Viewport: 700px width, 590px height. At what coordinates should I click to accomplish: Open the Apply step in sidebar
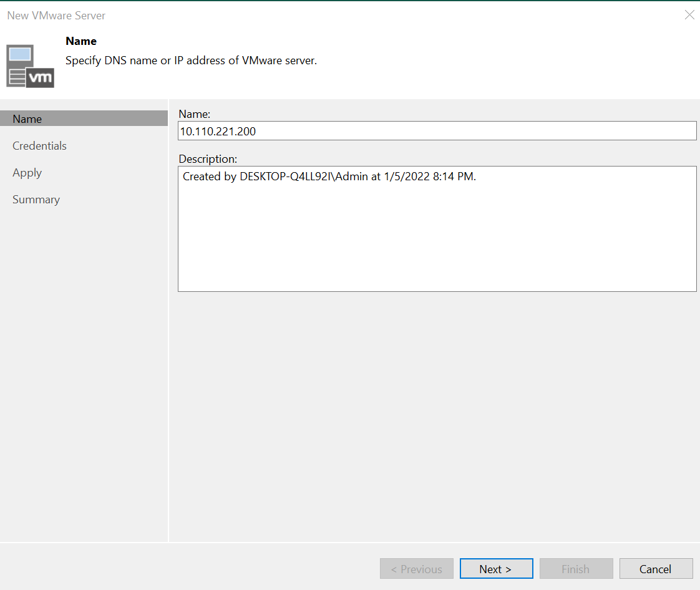click(27, 173)
